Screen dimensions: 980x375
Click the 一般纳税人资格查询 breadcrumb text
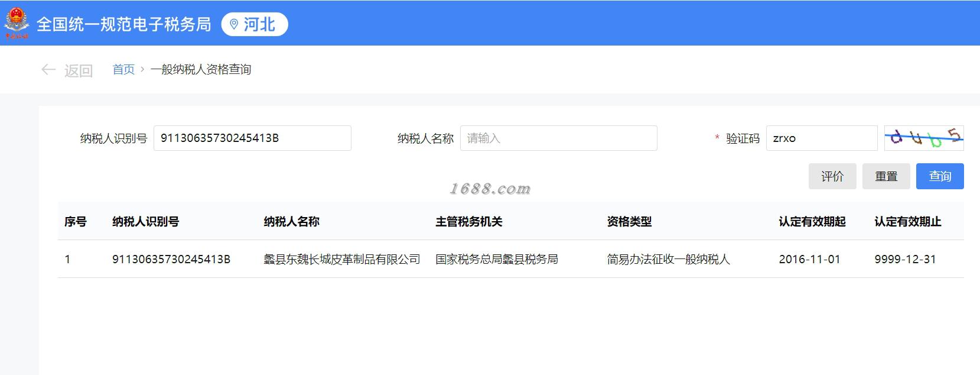point(201,69)
